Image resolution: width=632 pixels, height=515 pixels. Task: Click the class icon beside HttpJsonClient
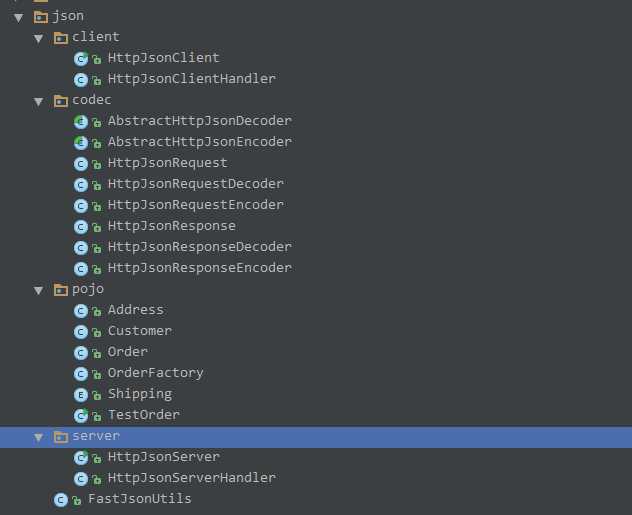coord(81,58)
